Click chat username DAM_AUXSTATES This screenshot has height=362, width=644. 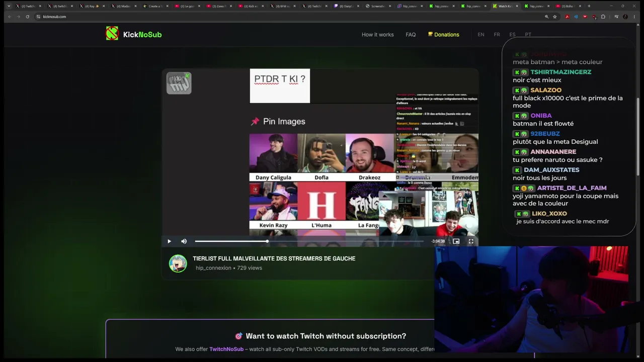[551, 170]
